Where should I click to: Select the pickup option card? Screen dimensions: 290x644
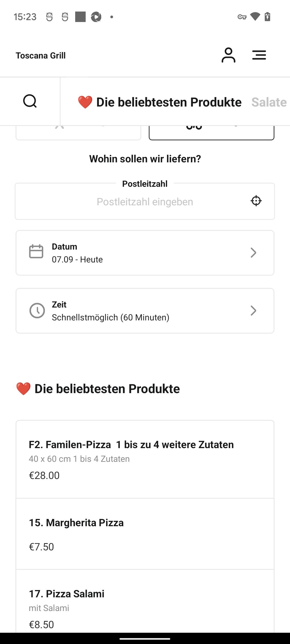(78, 133)
